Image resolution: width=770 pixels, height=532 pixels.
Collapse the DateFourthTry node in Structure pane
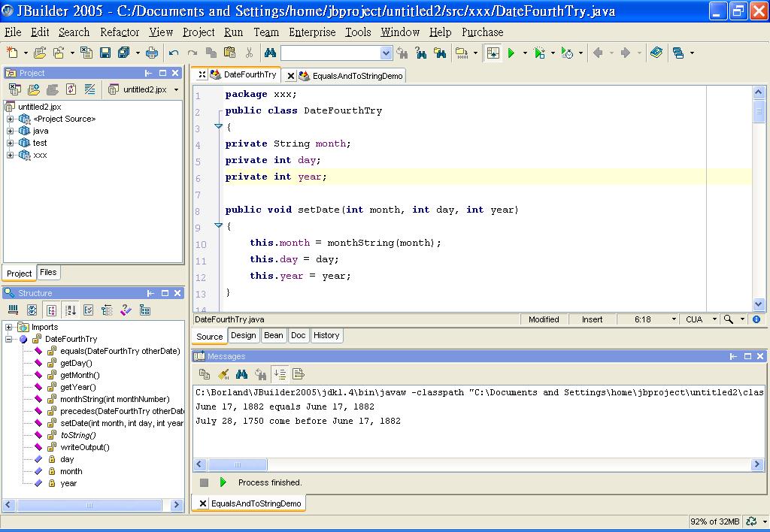tap(9, 339)
